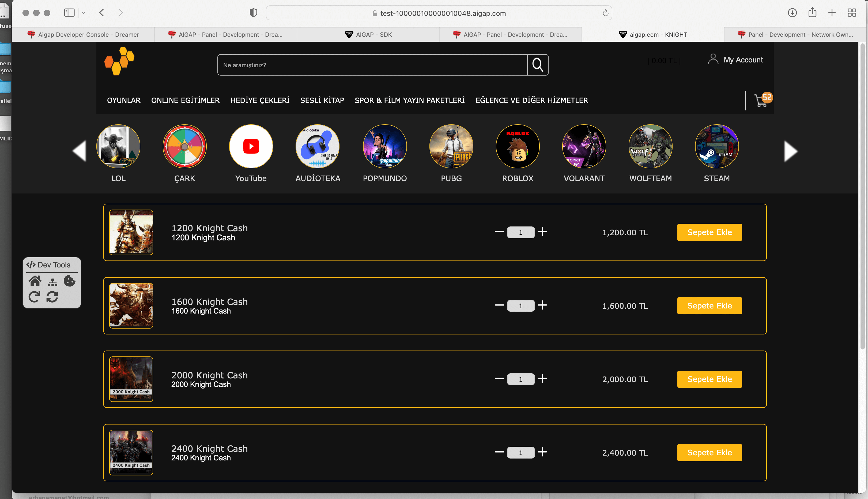868x499 pixels.
Task: Click the 1200 Knight Cash quantity field
Action: click(520, 232)
